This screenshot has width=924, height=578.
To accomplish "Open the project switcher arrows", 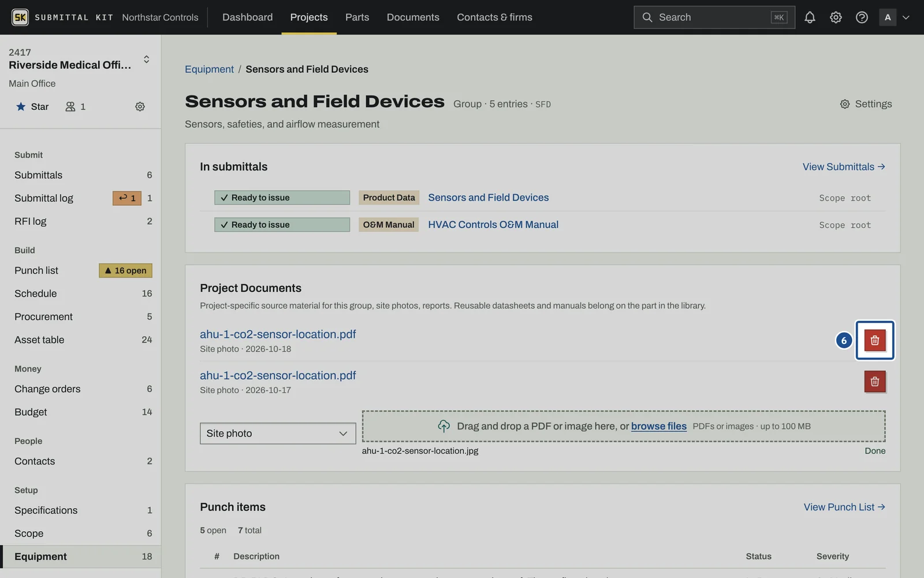I will click(x=147, y=59).
